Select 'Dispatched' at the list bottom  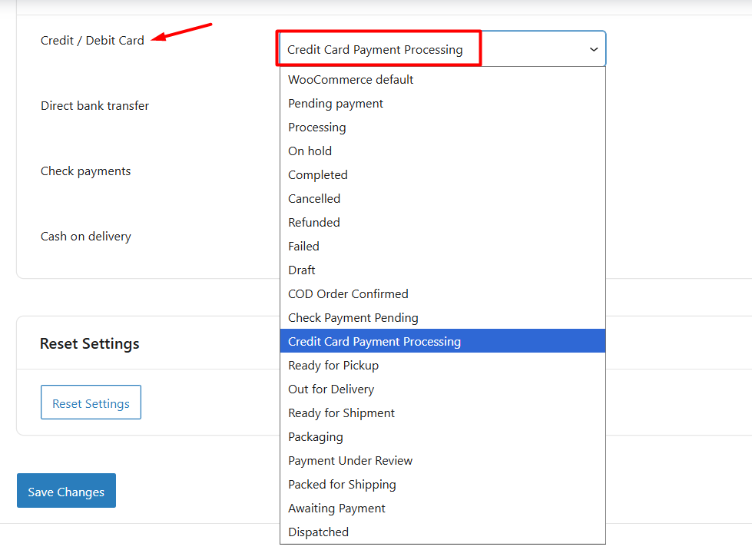tap(318, 532)
